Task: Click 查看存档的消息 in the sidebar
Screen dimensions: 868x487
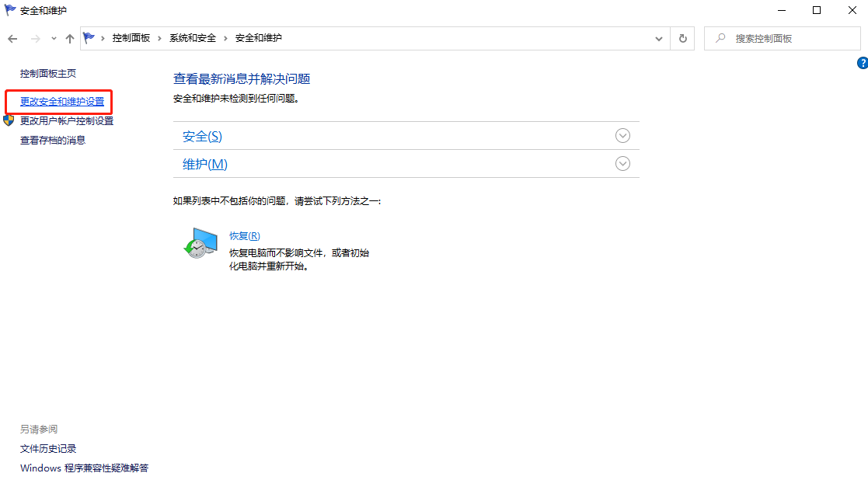Action: pos(52,140)
